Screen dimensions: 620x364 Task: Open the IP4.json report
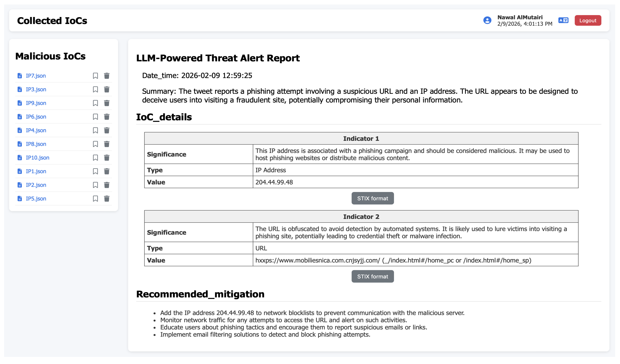36,130
